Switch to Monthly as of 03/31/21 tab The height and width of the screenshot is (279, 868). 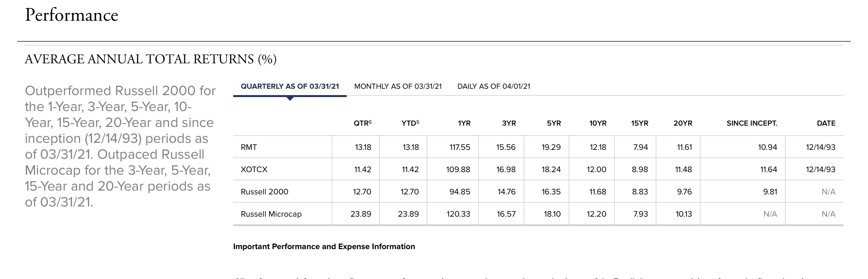tap(397, 86)
